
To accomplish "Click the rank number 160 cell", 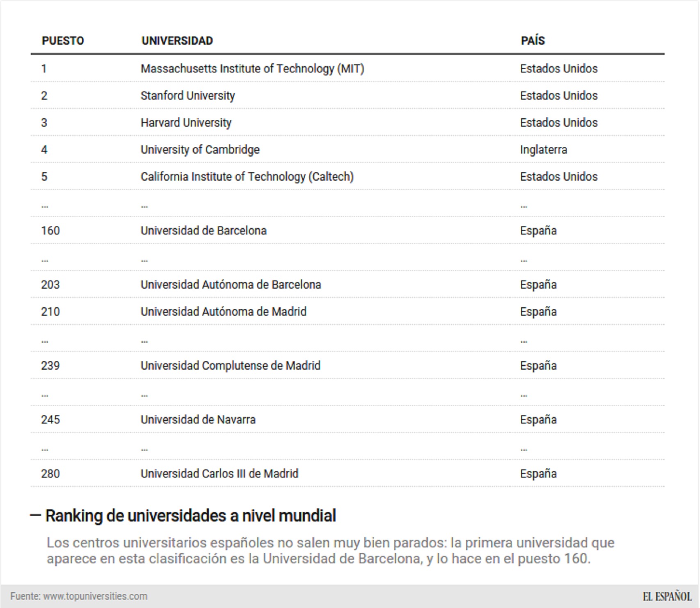I will (50, 231).
